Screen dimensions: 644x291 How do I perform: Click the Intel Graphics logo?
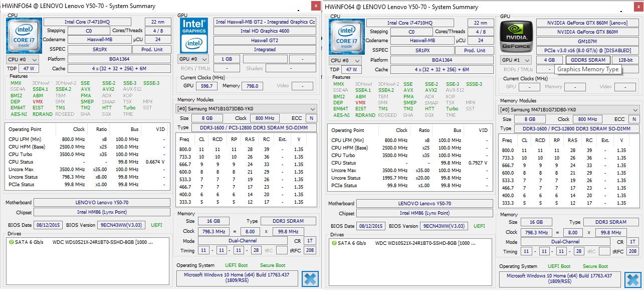tap(193, 36)
